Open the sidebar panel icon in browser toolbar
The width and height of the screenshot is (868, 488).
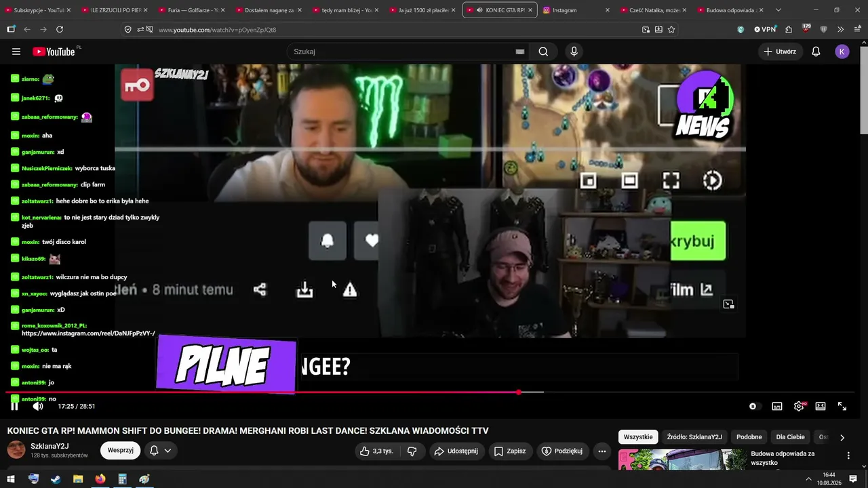coord(11,30)
